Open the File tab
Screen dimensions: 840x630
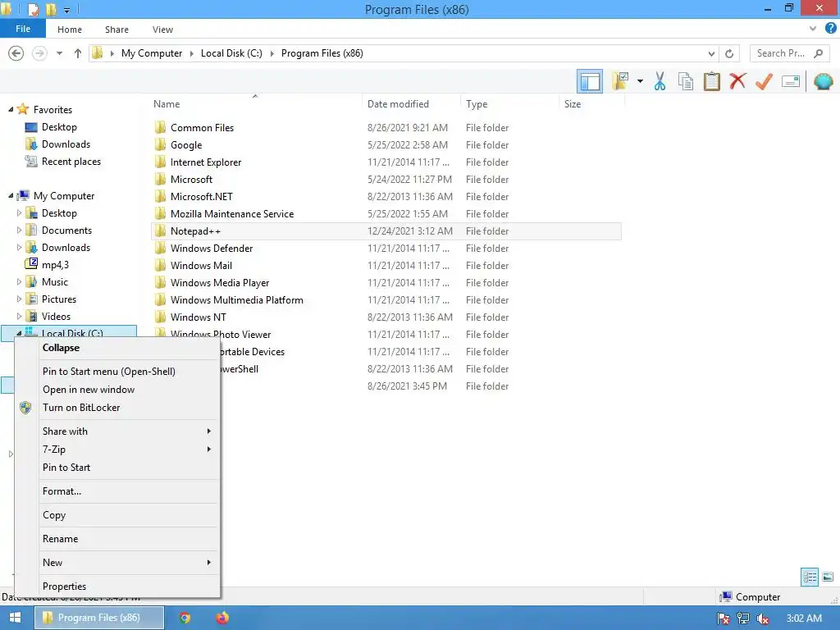[22, 29]
